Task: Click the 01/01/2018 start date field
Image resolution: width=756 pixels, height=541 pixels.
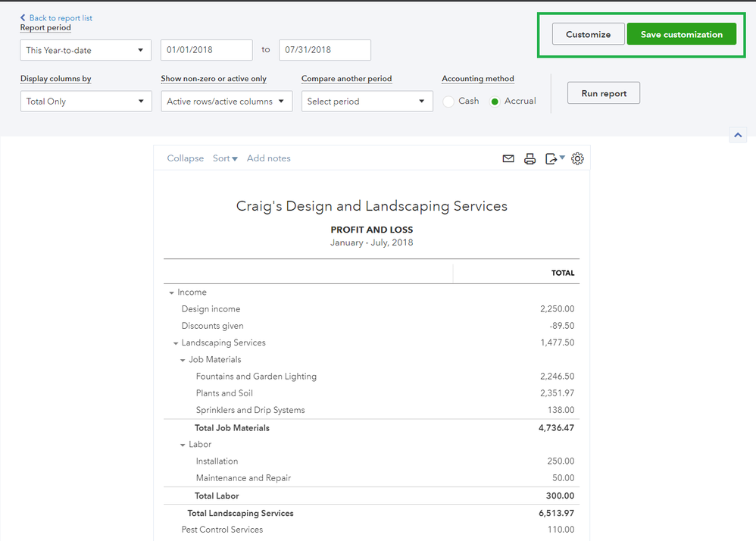Action: click(x=205, y=49)
